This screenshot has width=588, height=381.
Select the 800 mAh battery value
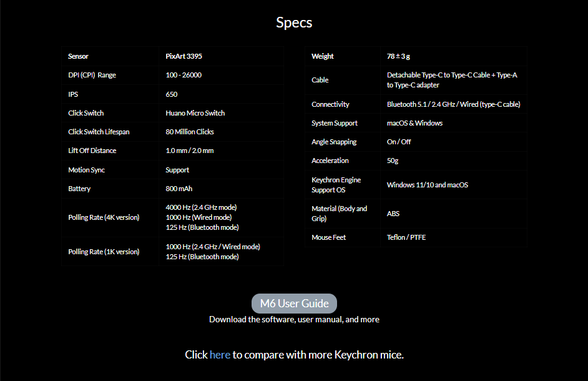pos(179,189)
